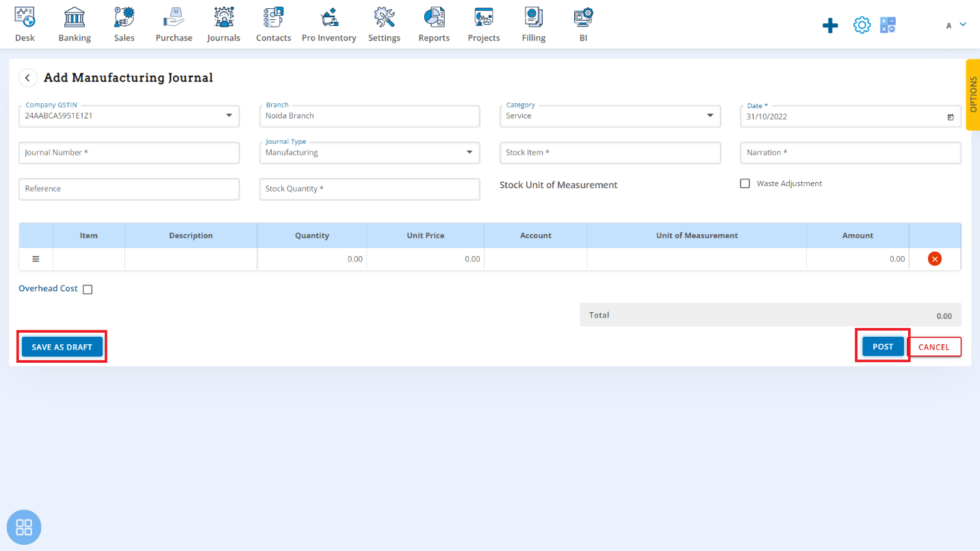Click the 'Add Manufacturing Journal' heading

[x=129, y=78]
